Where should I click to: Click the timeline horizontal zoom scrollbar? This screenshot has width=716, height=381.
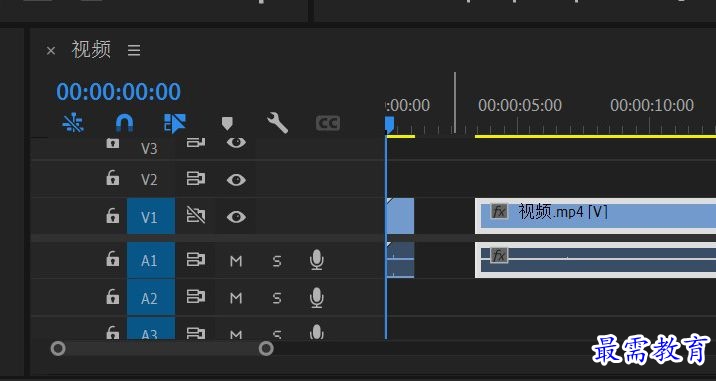pyautogui.click(x=162, y=349)
